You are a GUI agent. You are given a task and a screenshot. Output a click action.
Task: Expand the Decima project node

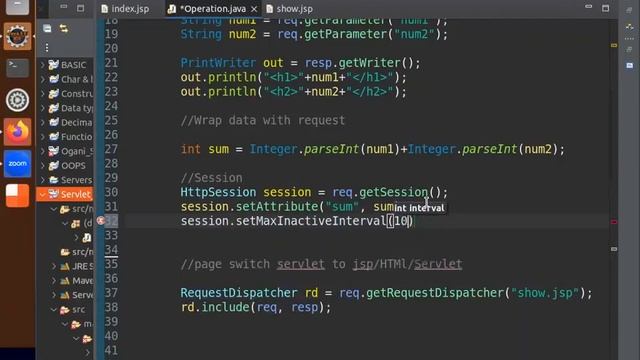pos(42,122)
